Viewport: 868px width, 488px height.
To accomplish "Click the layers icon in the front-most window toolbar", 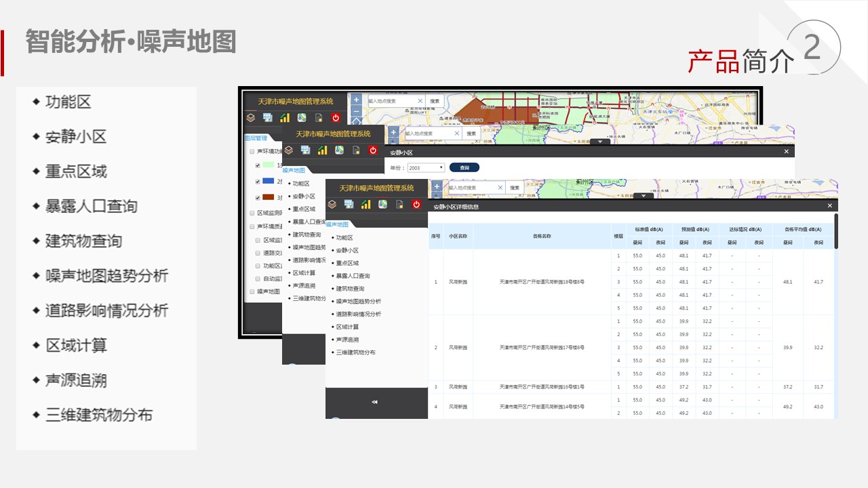I will 332,204.
